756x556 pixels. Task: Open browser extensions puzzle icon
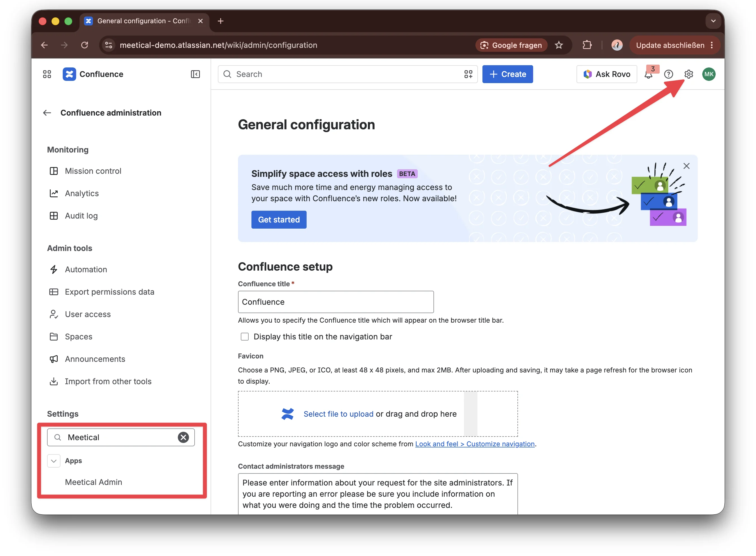[x=587, y=45]
